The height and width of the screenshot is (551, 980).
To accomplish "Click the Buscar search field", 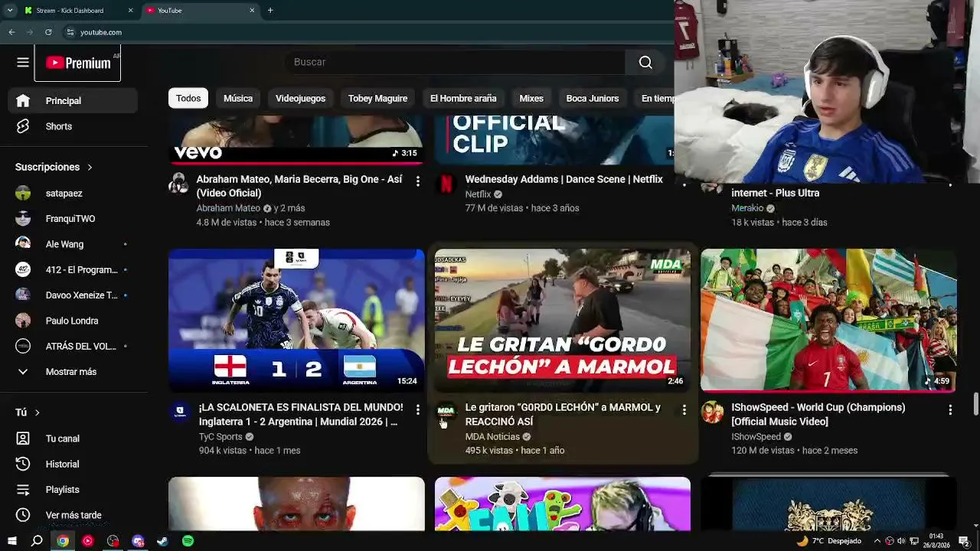I will (456, 62).
